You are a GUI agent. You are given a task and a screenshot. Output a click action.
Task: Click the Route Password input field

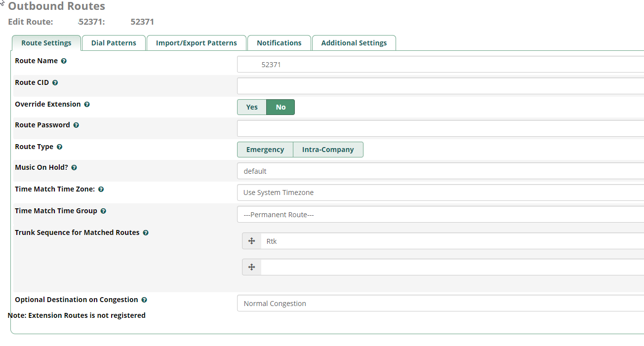pos(440,128)
